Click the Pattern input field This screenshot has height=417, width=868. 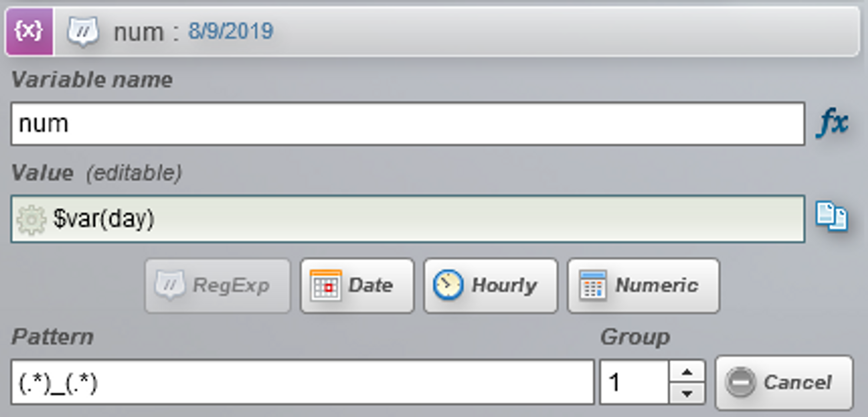pos(302,382)
